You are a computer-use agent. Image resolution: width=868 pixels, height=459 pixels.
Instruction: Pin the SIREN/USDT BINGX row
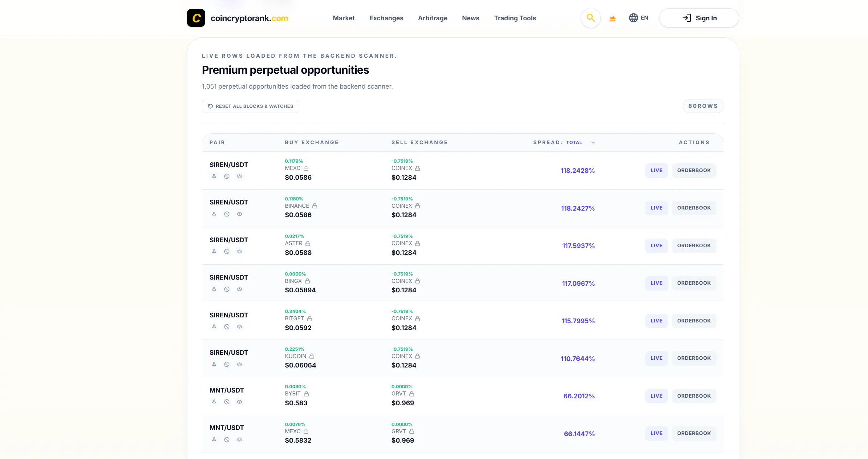(214, 289)
